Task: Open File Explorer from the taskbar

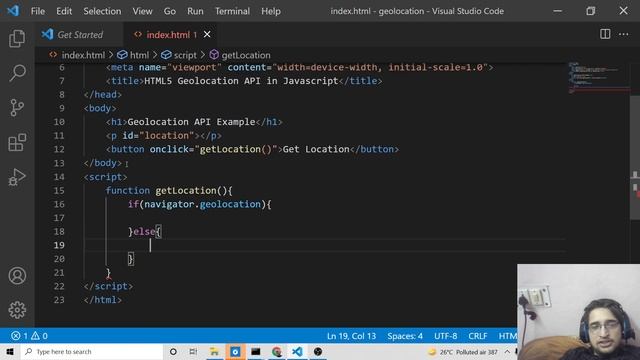Action: [x=214, y=351]
